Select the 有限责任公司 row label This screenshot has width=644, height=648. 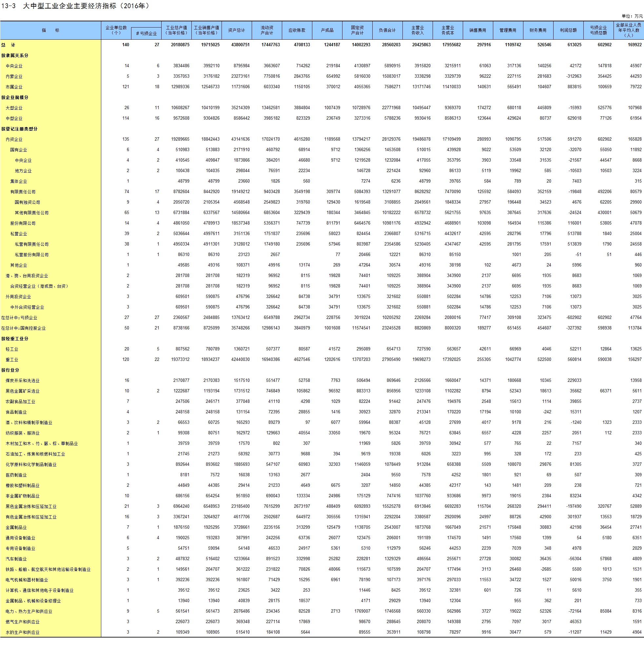coord(23,192)
